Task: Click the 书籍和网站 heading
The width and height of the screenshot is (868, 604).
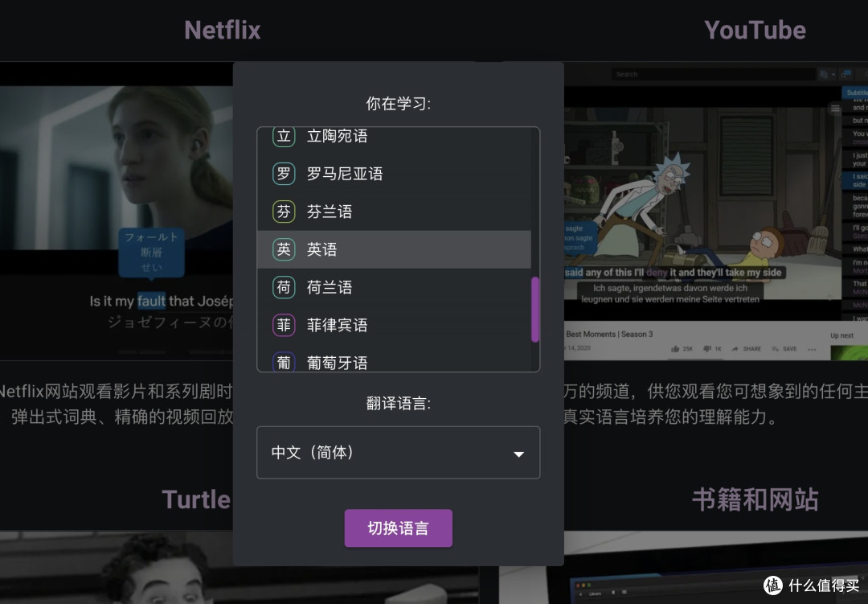Action: (x=755, y=499)
